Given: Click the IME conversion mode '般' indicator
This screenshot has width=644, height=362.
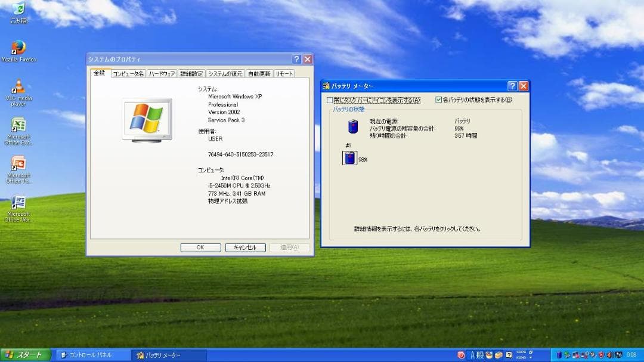Looking at the screenshot, I should click(x=479, y=355).
